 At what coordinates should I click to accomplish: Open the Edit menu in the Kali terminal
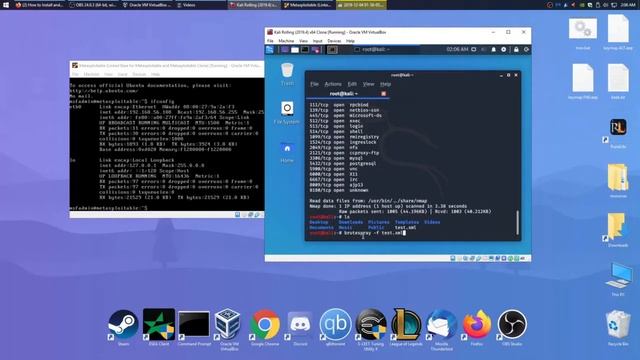352,84
